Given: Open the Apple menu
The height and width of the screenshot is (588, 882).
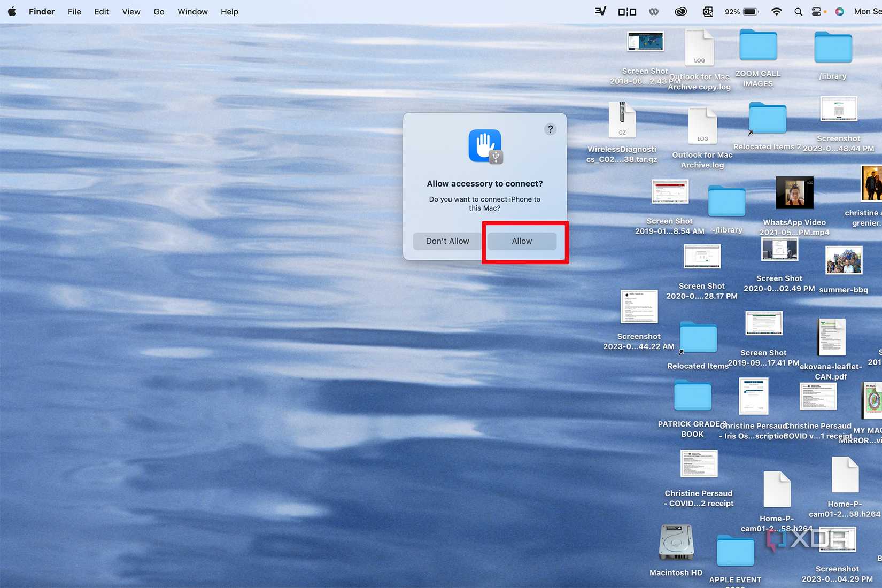Looking at the screenshot, I should pyautogui.click(x=12, y=11).
